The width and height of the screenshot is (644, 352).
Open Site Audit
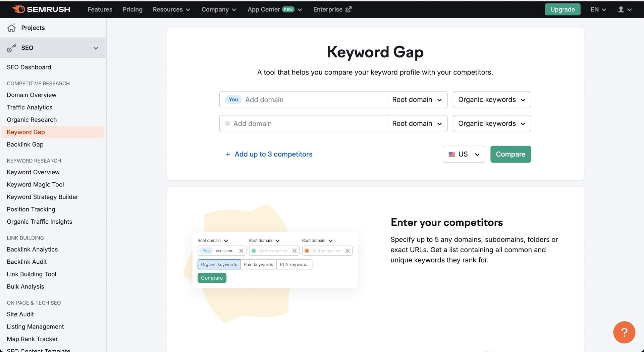20,314
